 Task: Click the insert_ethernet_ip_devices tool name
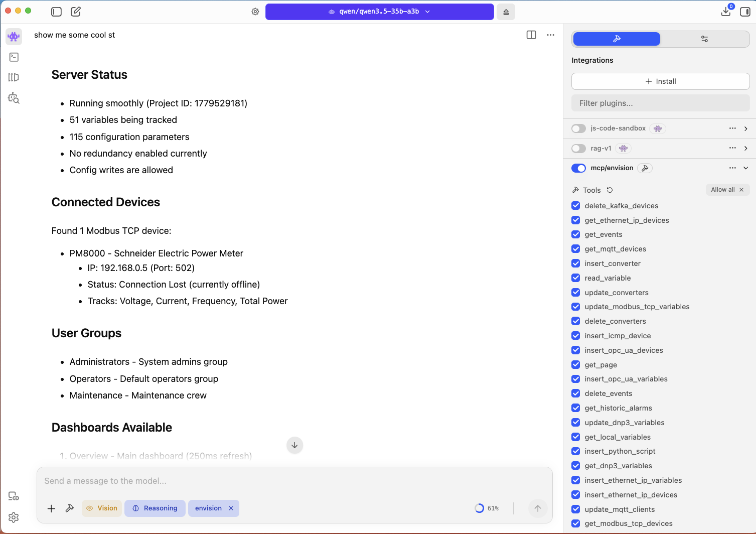[631, 495]
